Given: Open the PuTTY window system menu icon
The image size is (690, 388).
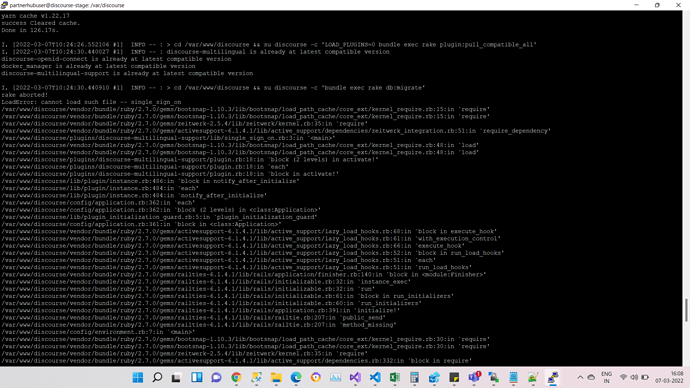Looking at the screenshot, I should coord(4,5).
